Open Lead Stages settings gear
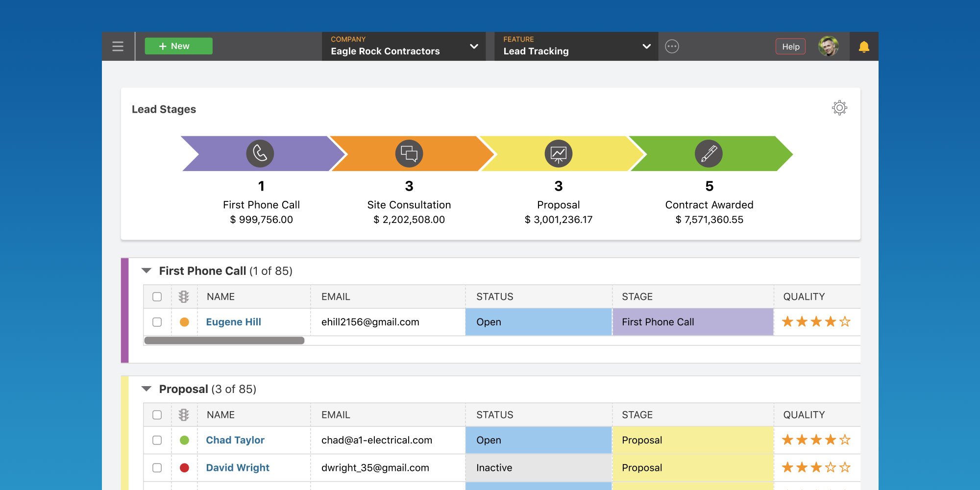This screenshot has width=980, height=490. pyautogui.click(x=839, y=108)
